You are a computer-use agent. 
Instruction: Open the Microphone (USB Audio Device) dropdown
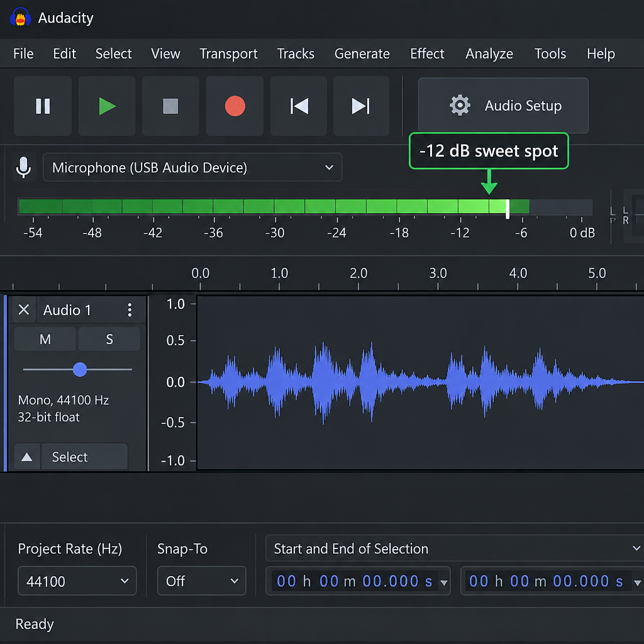[x=192, y=167]
